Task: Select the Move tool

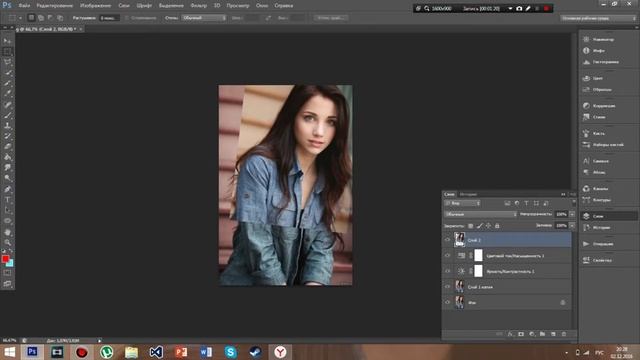Action: (7, 41)
